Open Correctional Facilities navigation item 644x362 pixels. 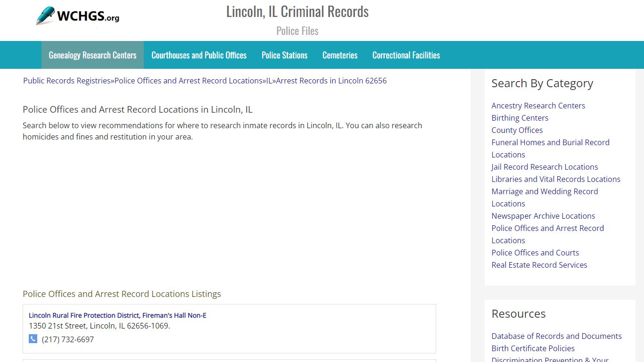pyautogui.click(x=406, y=55)
